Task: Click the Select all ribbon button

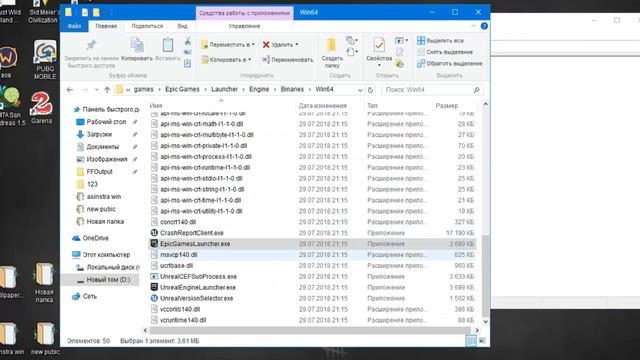Action: pos(440,40)
